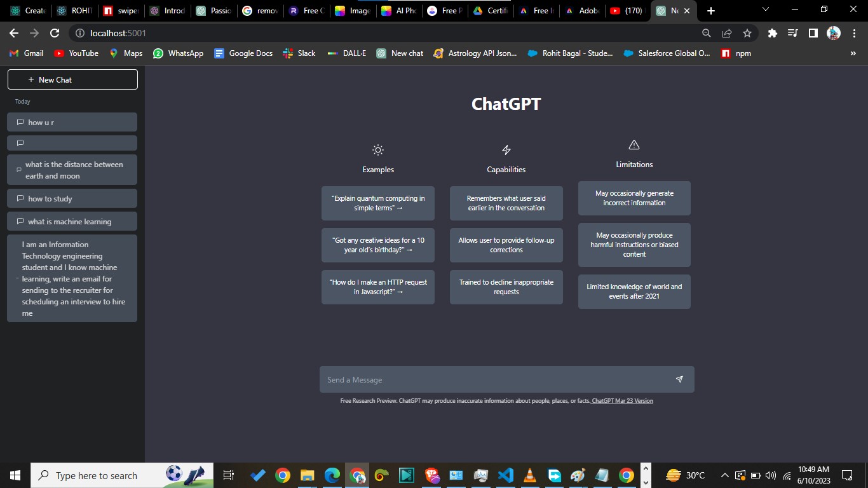
Task: Expand the hidden bookmarks chevron
Action: 853,53
